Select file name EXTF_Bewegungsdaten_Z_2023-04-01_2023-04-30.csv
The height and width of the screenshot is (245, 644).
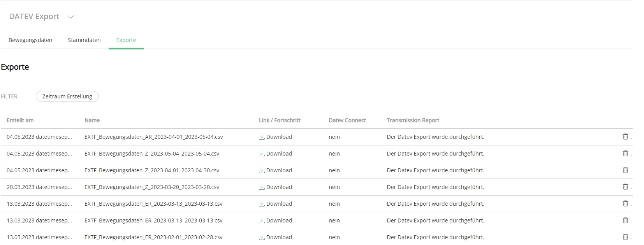click(152, 170)
